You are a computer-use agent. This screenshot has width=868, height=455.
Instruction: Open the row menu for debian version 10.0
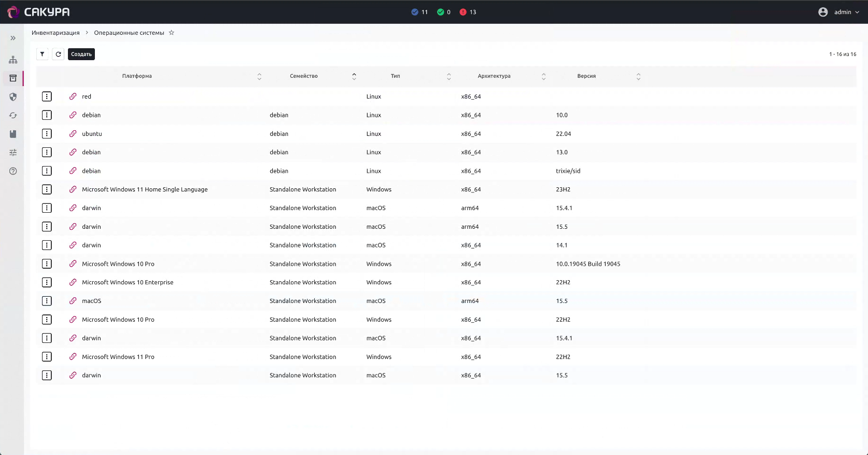click(x=47, y=115)
